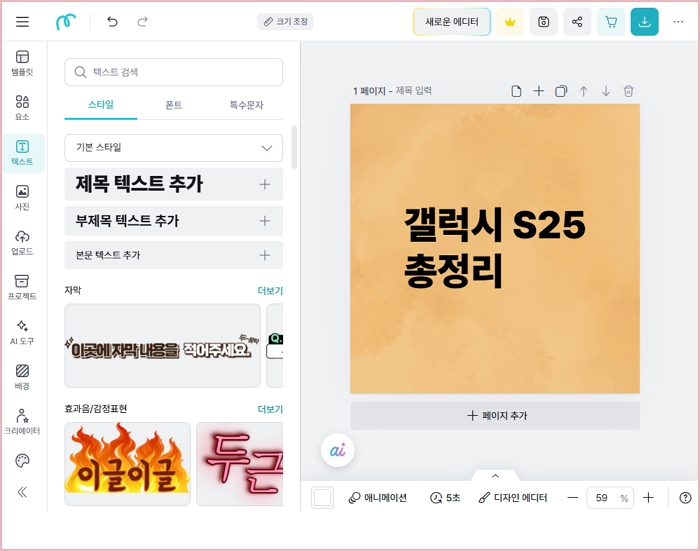Open the AI 도구 panel
This screenshot has width=700, height=551.
[x=22, y=332]
